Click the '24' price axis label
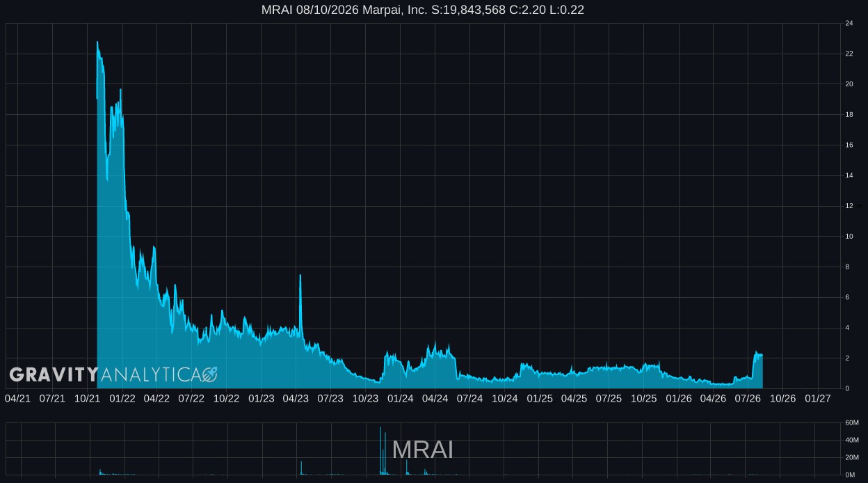This screenshot has width=868, height=483. [849, 24]
